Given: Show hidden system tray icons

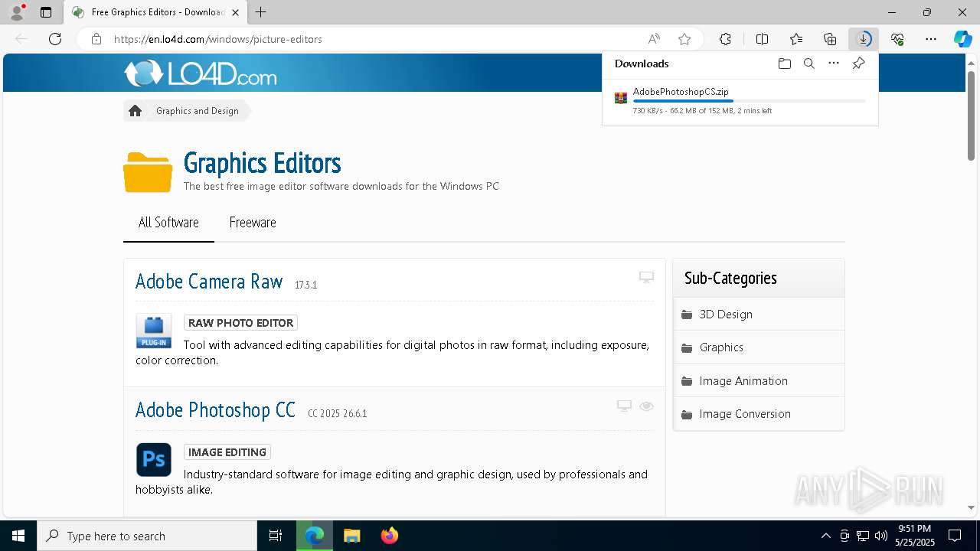Looking at the screenshot, I should click(825, 536).
